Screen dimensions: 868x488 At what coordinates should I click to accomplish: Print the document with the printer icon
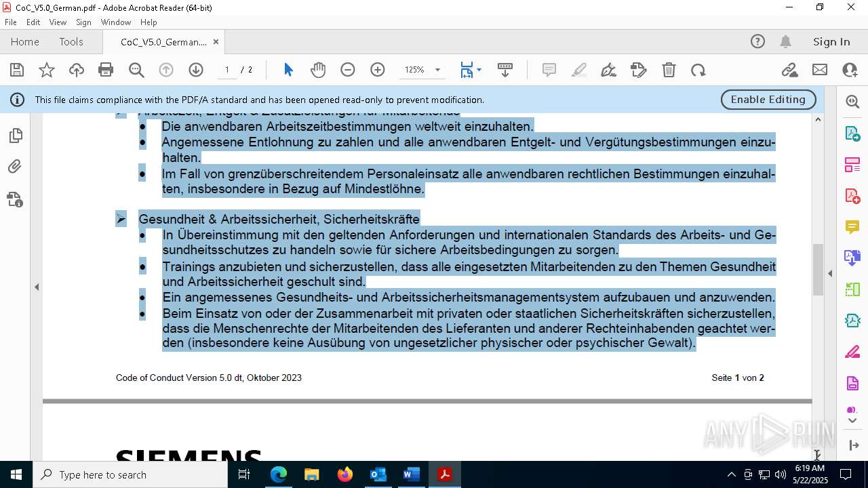coord(106,70)
